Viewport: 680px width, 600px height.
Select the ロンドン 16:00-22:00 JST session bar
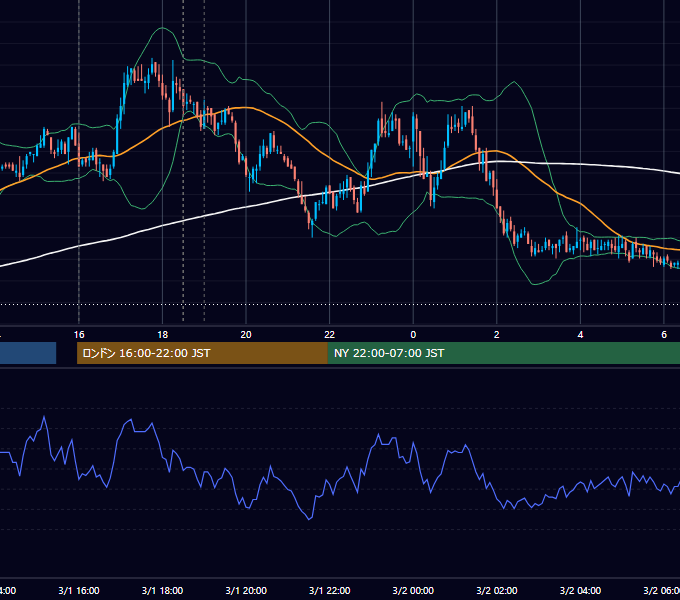[x=202, y=353]
